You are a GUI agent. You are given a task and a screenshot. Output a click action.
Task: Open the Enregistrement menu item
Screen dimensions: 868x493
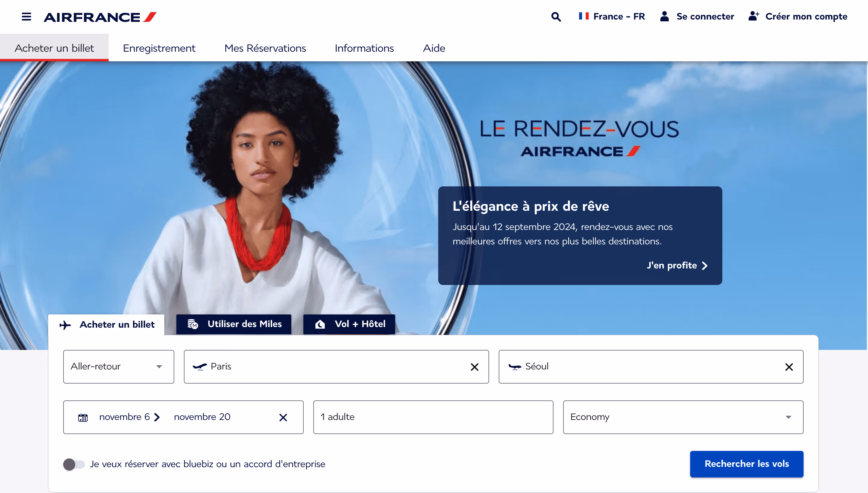159,48
